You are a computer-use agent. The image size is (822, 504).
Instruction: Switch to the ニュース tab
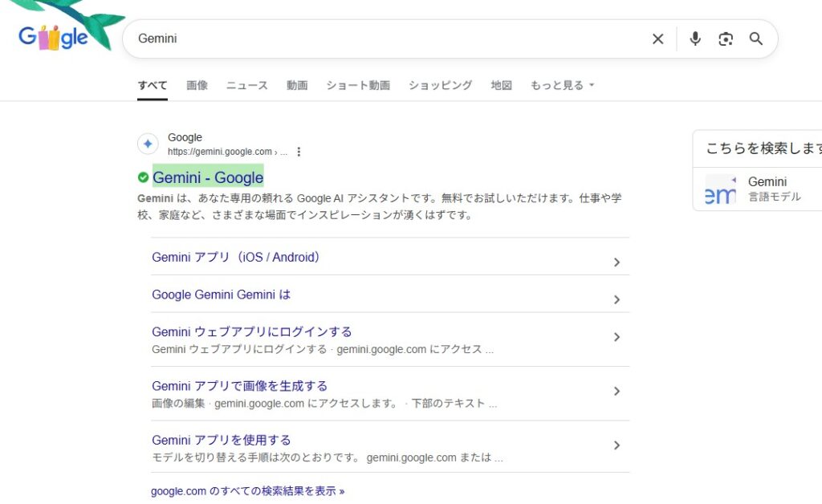pyautogui.click(x=247, y=85)
